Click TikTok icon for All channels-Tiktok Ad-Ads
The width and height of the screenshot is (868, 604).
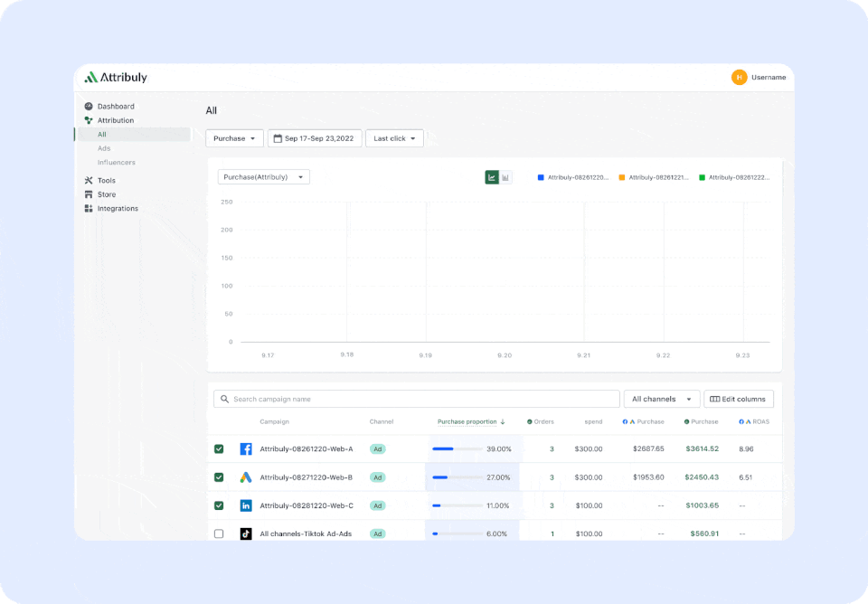[x=246, y=533]
